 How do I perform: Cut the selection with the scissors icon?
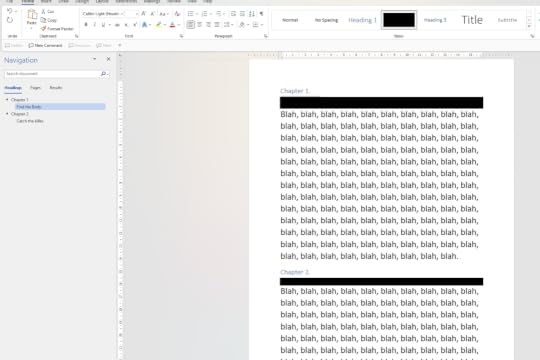coord(43,12)
